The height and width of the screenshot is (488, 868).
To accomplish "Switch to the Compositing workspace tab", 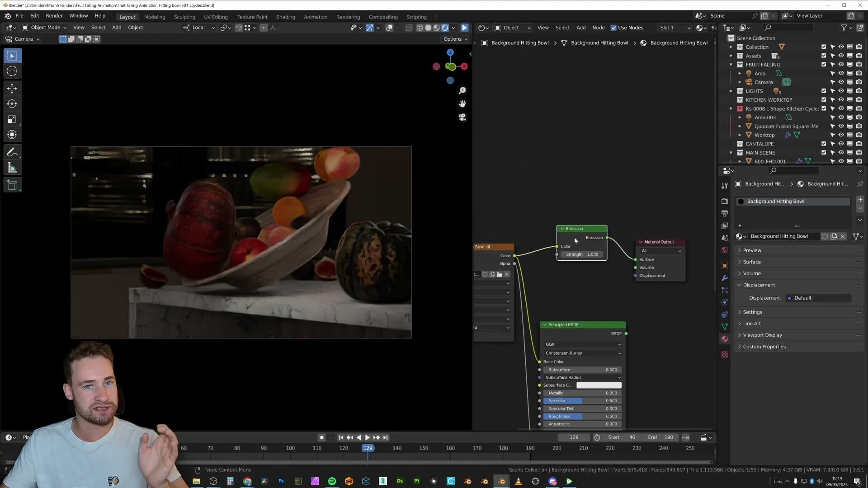I will tap(383, 17).
